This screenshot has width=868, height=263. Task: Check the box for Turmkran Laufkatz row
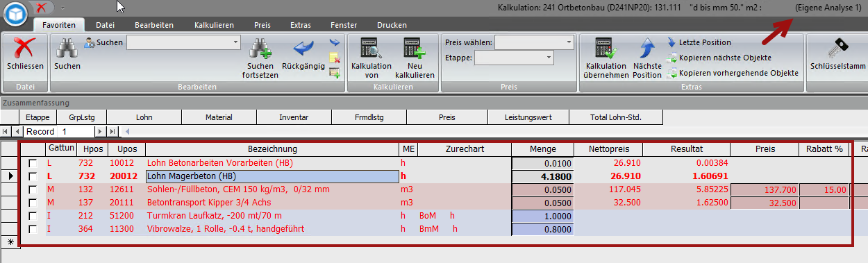(32, 216)
